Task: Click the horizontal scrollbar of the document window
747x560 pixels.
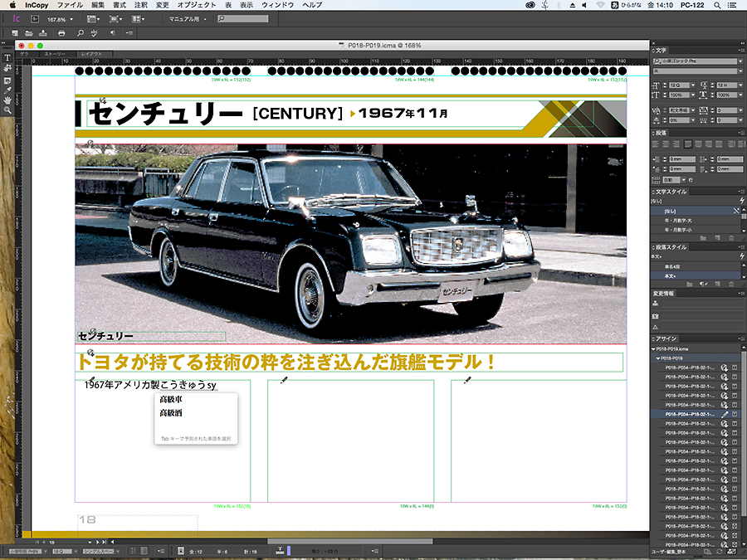Action: 349,542
